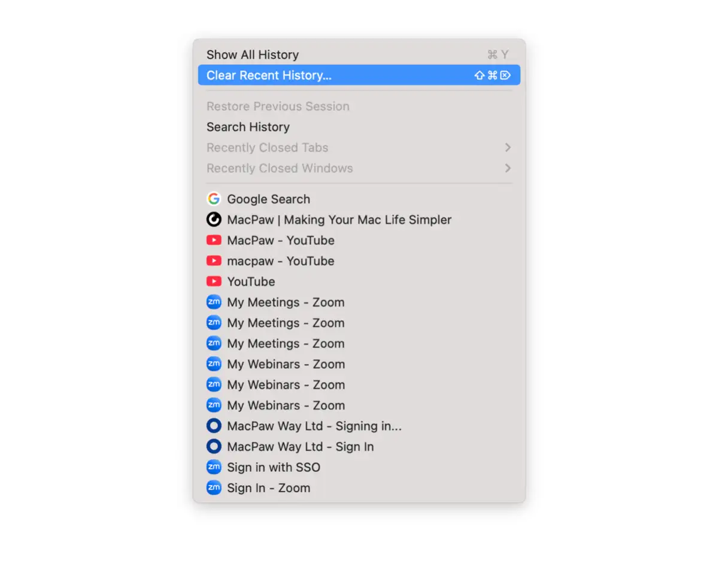Open the last 'My Webinars - Zoom' entry
This screenshot has width=728, height=573.
point(286,405)
